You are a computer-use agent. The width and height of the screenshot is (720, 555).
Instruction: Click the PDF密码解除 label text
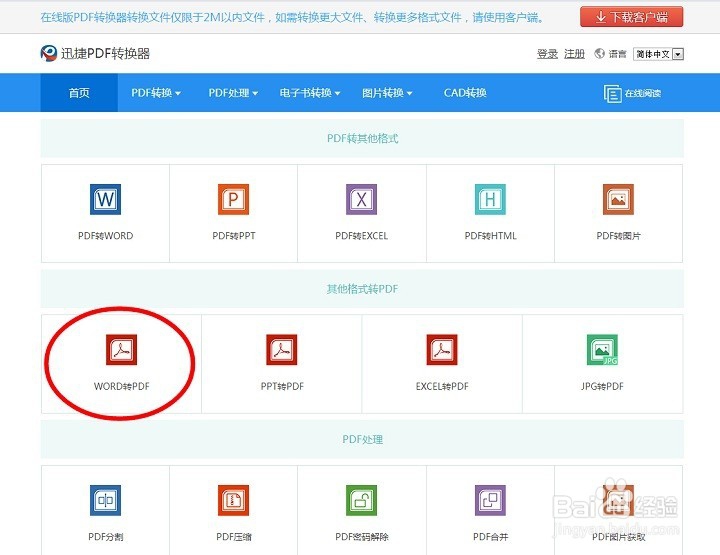point(362,537)
